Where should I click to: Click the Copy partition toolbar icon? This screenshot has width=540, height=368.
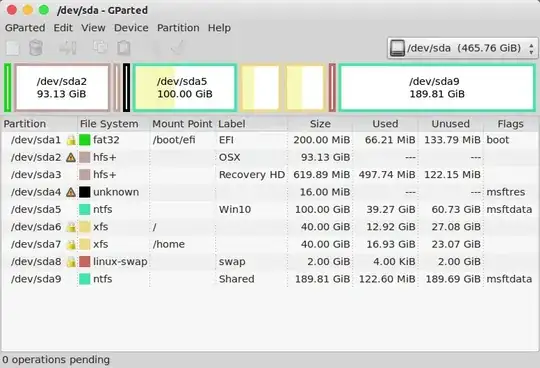[x=100, y=47]
